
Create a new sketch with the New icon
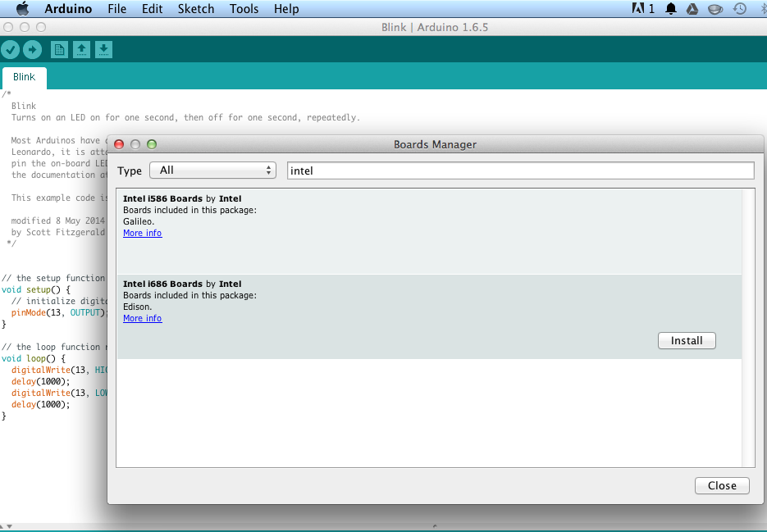pos(59,49)
